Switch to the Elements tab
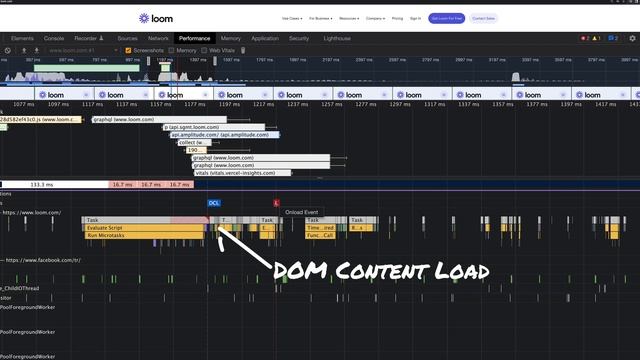The image size is (640, 360). point(22,38)
